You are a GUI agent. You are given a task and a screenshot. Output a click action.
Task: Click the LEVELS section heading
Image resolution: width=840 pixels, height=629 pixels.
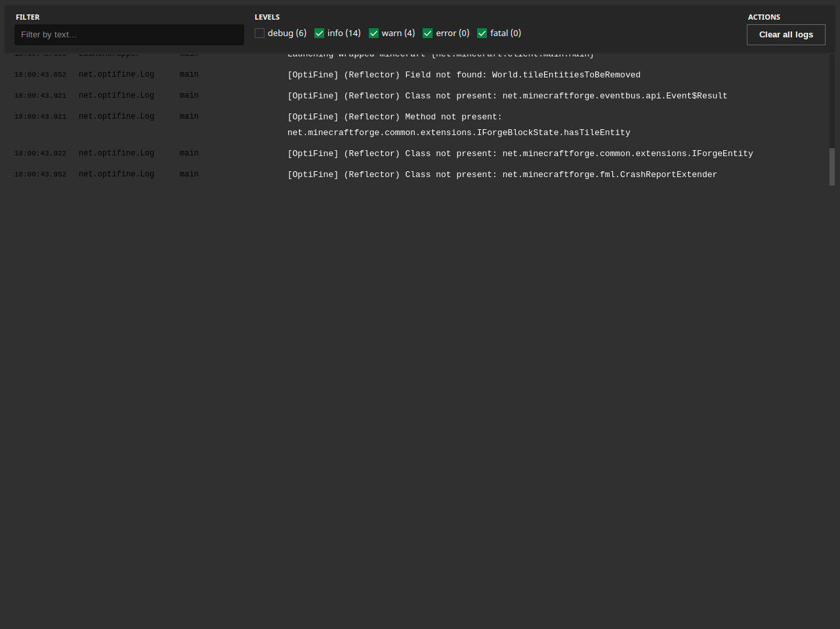tap(267, 17)
